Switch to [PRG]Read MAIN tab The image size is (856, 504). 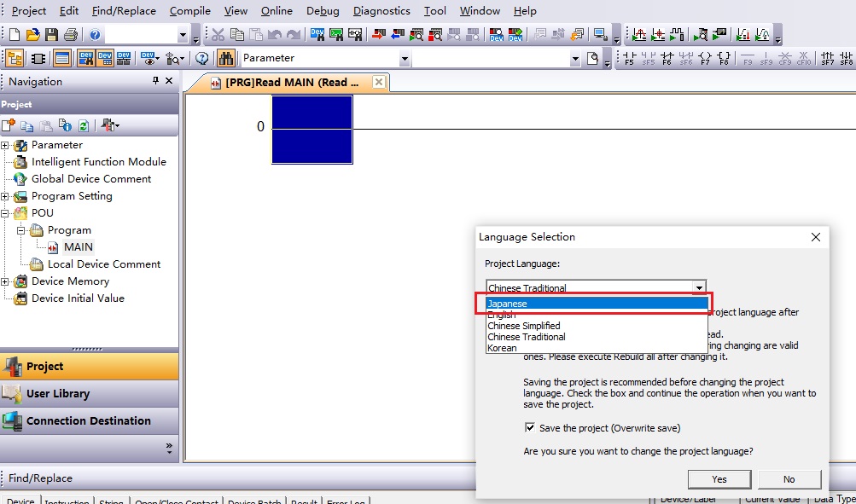point(291,83)
